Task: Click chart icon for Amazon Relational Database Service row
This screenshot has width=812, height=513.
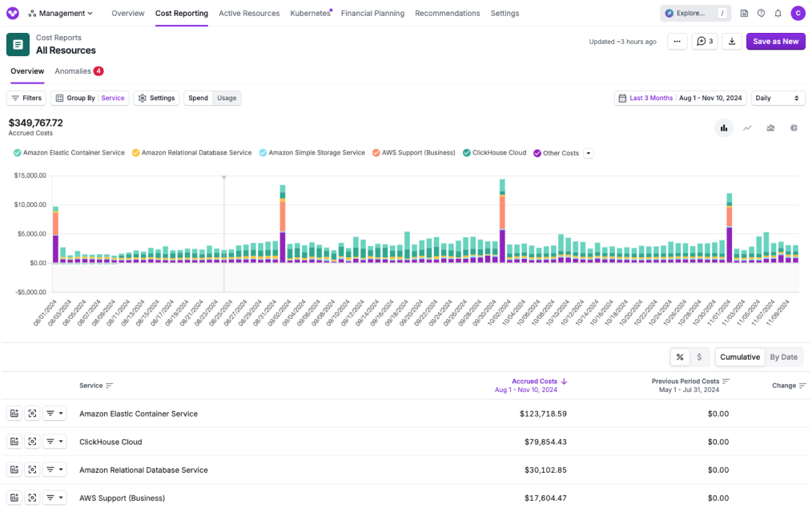Action: pos(14,470)
